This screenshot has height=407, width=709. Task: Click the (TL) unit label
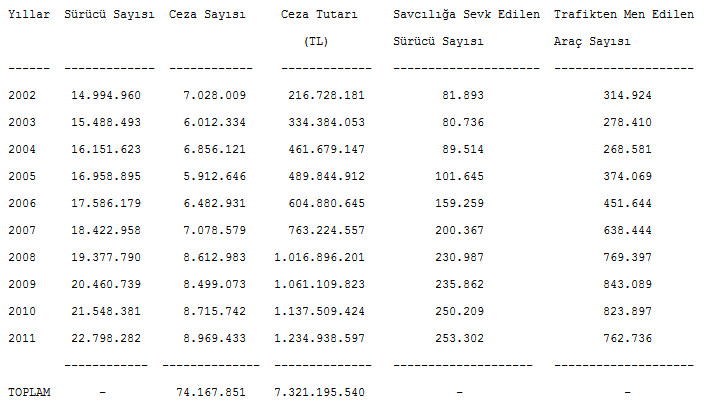pyautogui.click(x=316, y=42)
